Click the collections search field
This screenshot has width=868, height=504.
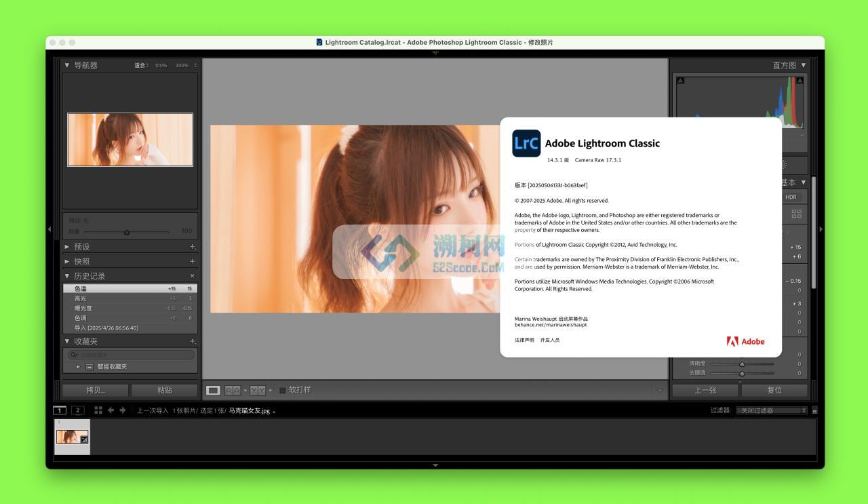point(131,355)
